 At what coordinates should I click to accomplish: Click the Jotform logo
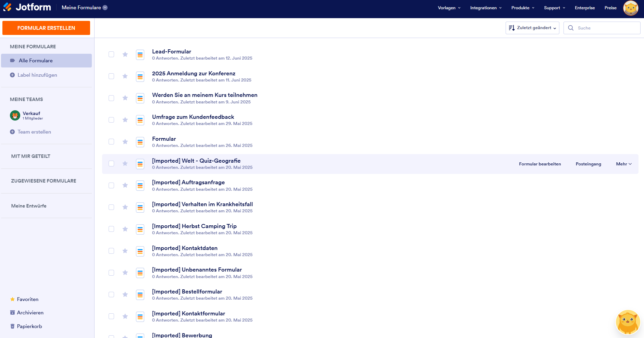click(x=27, y=7)
